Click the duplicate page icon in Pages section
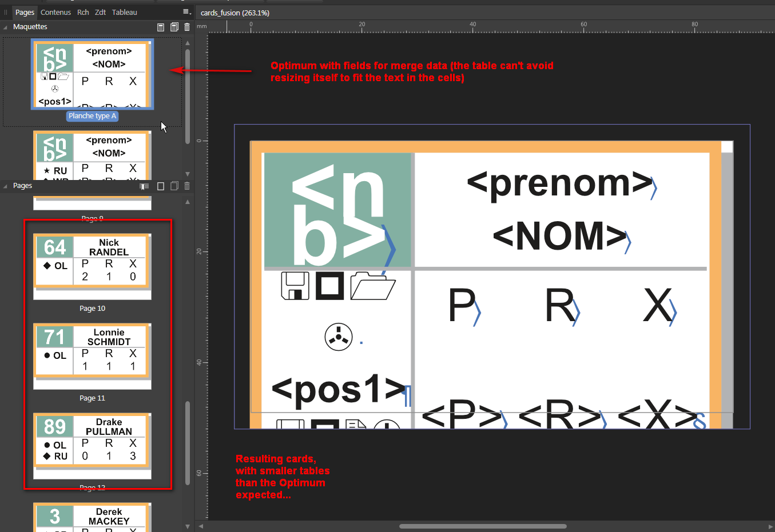Viewport: 775px width, 532px height. pos(174,186)
